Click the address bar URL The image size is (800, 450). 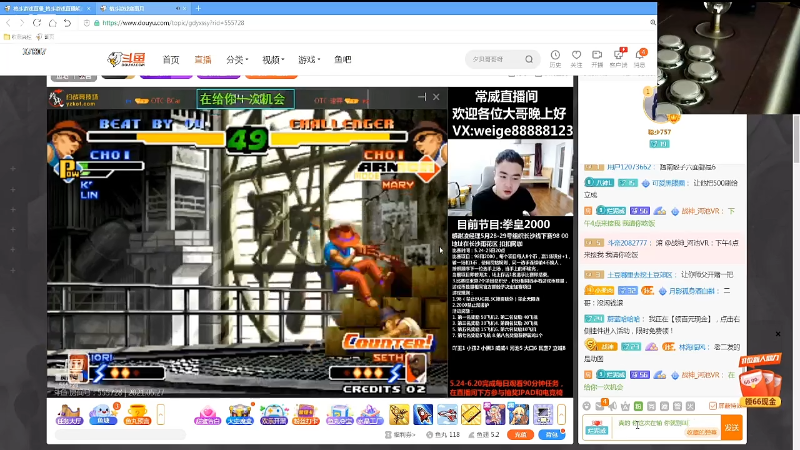pos(173,23)
